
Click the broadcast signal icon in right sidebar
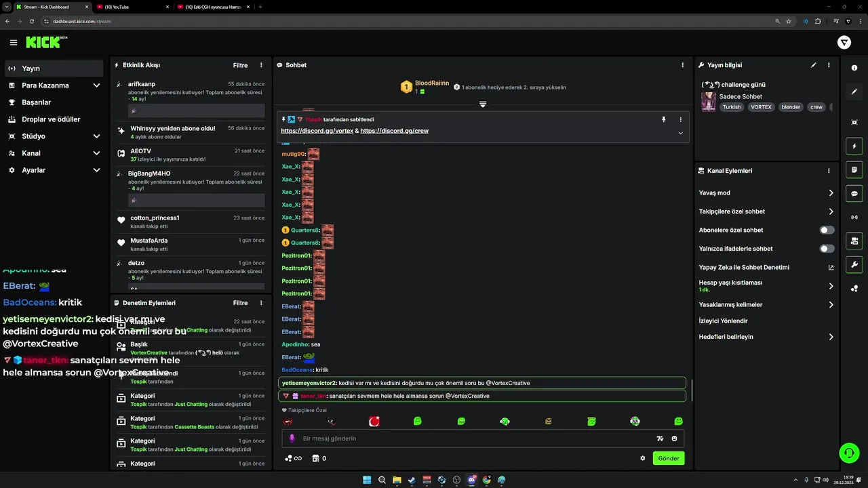click(x=854, y=217)
